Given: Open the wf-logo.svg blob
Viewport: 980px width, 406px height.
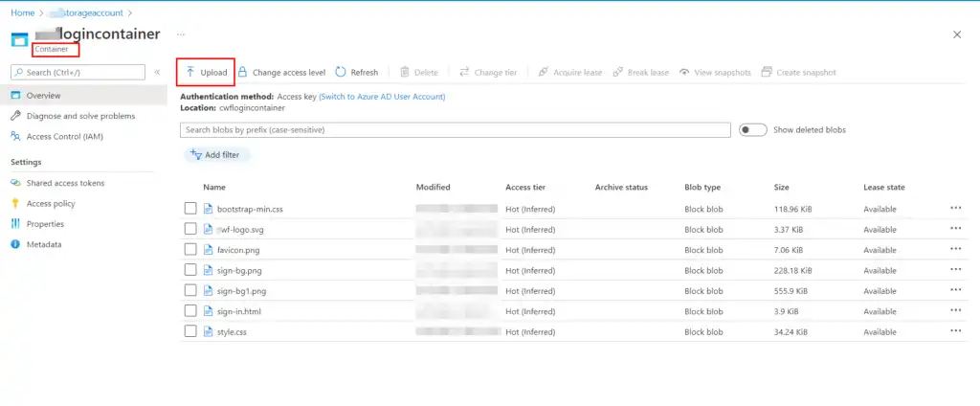Looking at the screenshot, I should pyautogui.click(x=240, y=230).
